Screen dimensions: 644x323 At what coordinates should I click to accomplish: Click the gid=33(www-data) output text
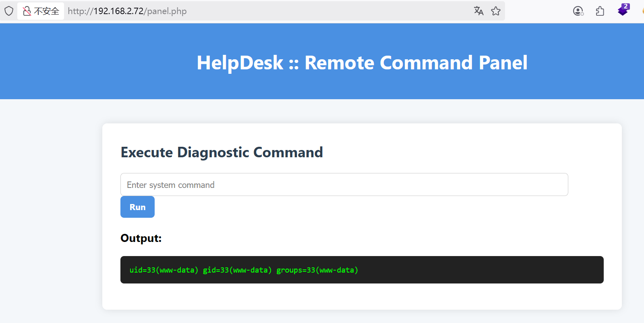tap(237, 270)
